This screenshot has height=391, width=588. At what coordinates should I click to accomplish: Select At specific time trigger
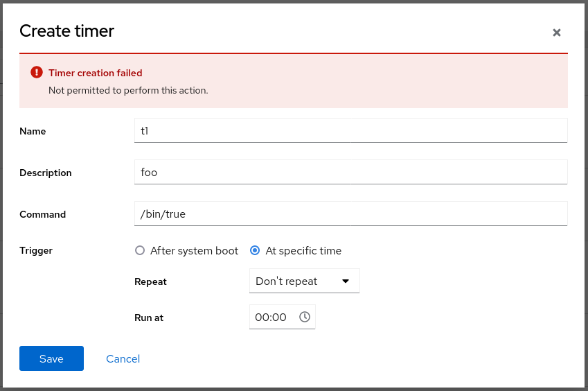[255, 250]
